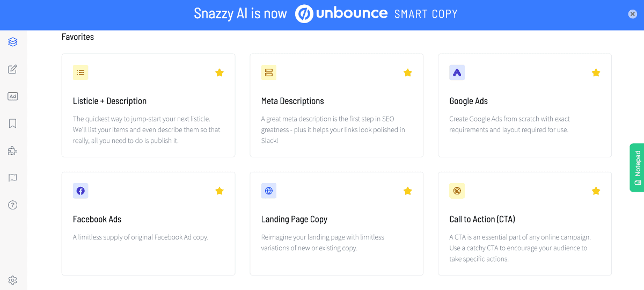Dismiss the Unbounce Smart Copy banner
The width and height of the screenshot is (644, 290).
pyautogui.click(x=633, y=15)
